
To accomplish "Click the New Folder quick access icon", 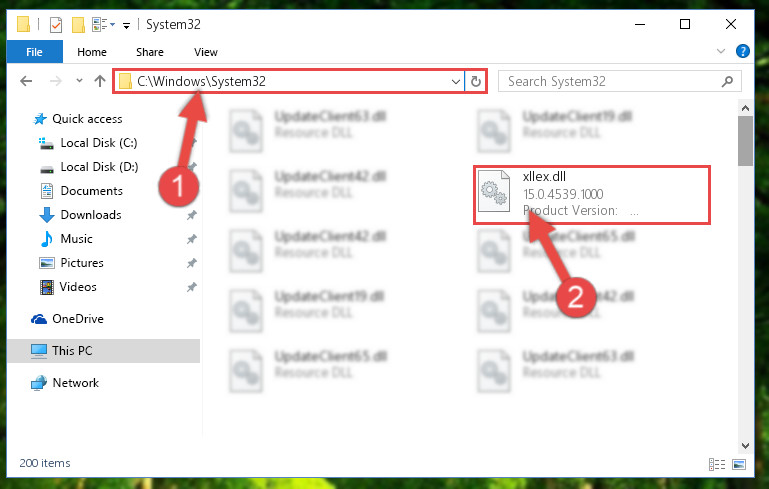I will (x=78, y=25).
